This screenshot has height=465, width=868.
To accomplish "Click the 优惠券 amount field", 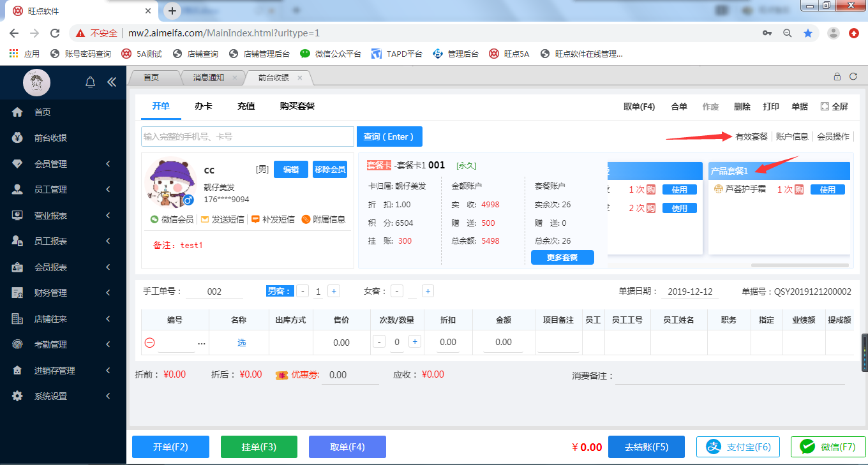I will click(350, 375).
